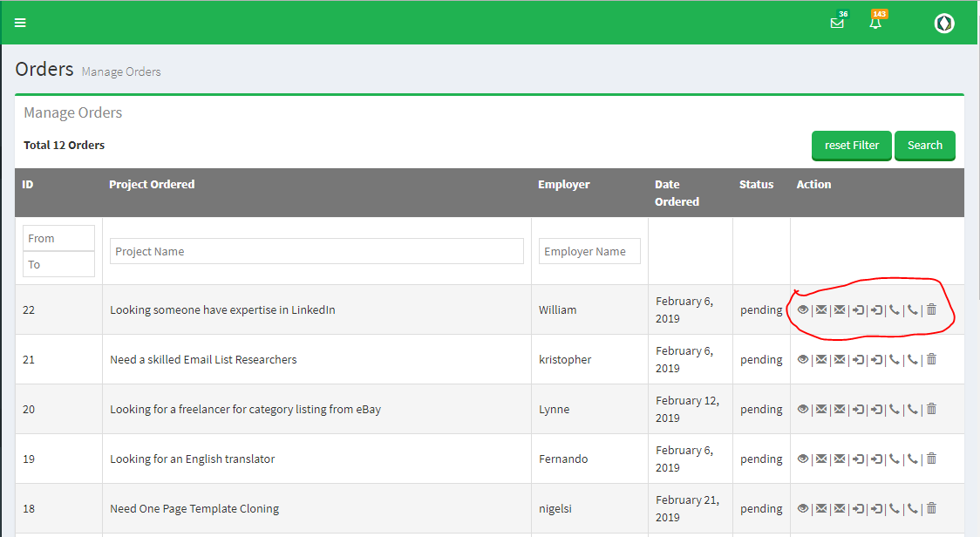
Task: Open the user profile avatar menu
Action: [944, 24]
